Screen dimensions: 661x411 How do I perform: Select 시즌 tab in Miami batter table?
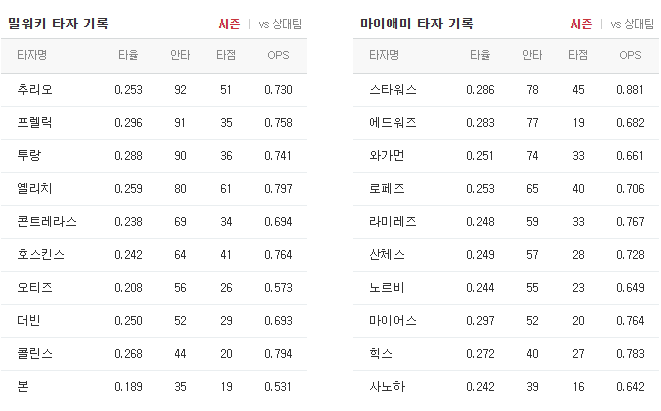[581, 23]
